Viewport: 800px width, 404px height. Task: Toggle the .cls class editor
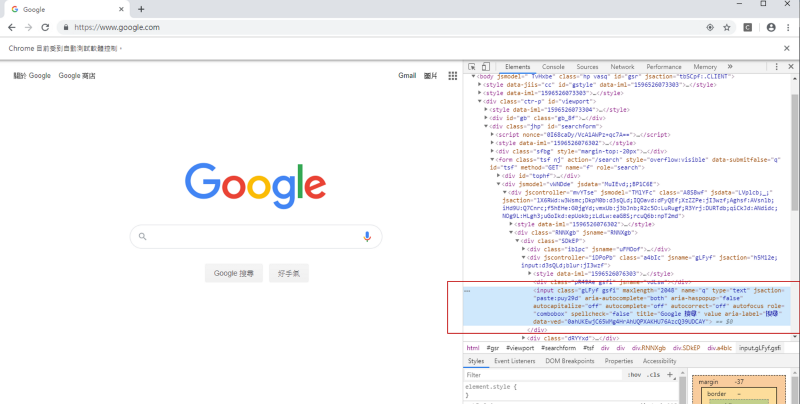tap(653, 375)
